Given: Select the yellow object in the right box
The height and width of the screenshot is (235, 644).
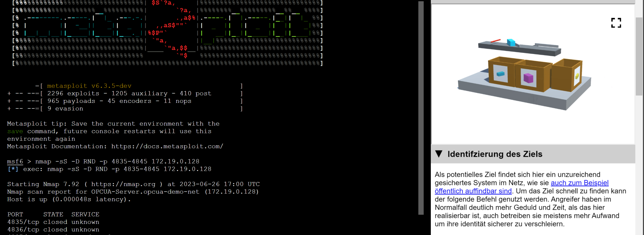Looking at the screenshot, I should 577,76.
